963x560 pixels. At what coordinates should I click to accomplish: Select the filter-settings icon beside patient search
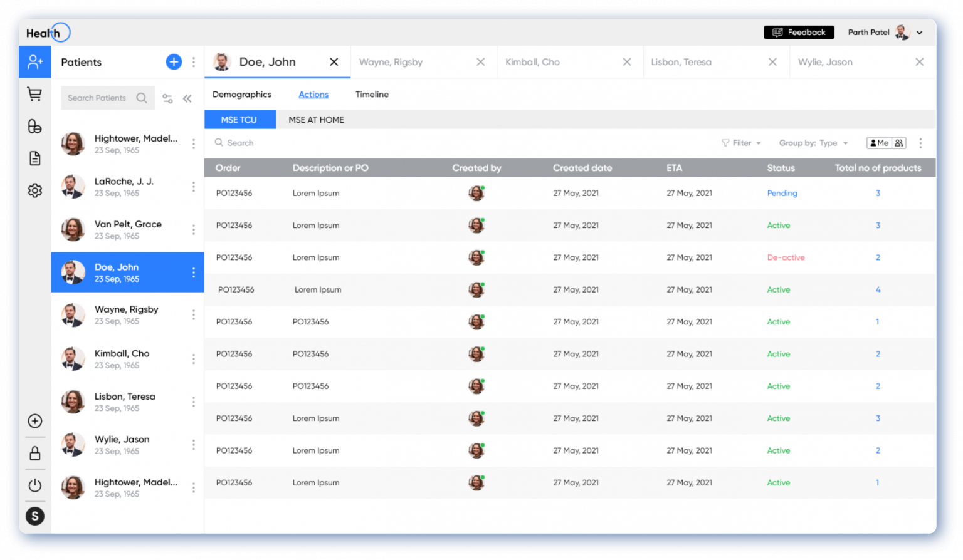(167, 98)
